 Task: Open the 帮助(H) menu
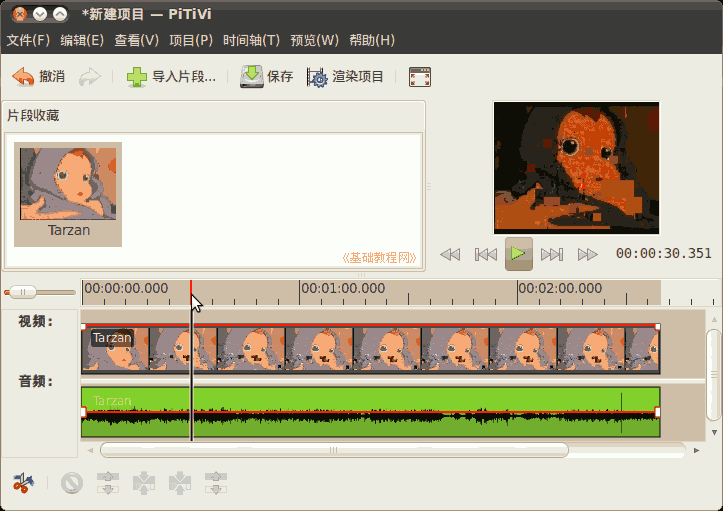(372, 41)
